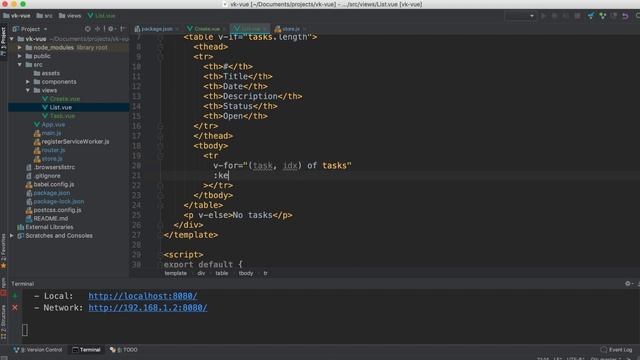Click views in the navigation breadcrumb bar
This screenshot has height=360, width=640.
pyautogui.click(x=70, y=16)
